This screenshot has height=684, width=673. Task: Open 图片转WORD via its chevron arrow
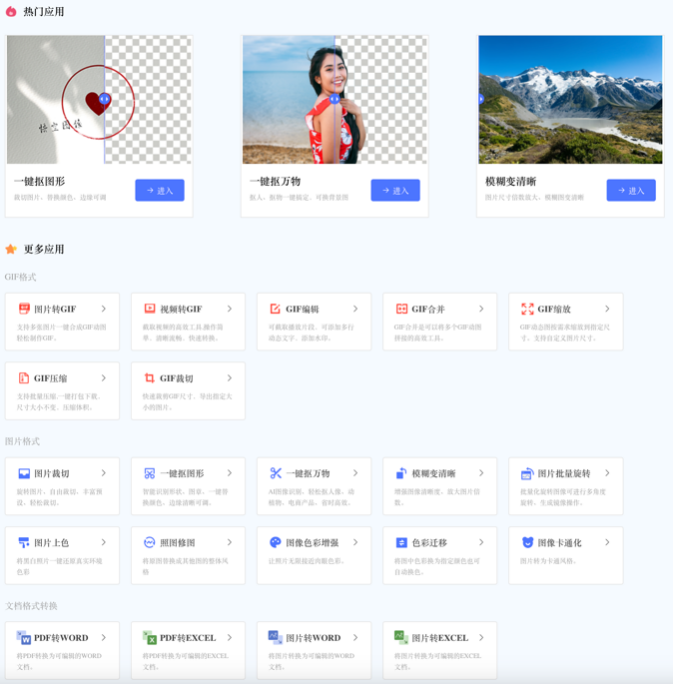pyautogui.click(x=355, y=638)
